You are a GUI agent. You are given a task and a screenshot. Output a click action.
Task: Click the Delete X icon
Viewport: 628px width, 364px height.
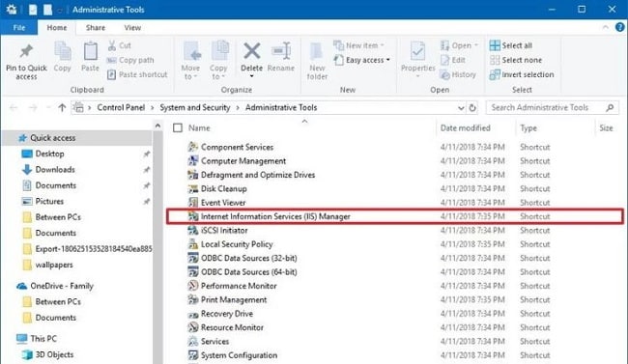click(252, 51)
